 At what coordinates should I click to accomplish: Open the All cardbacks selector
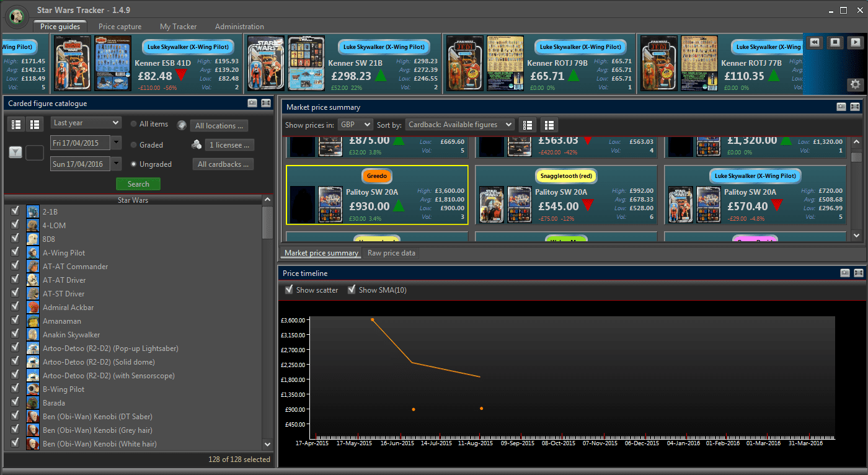click(223, 164)
